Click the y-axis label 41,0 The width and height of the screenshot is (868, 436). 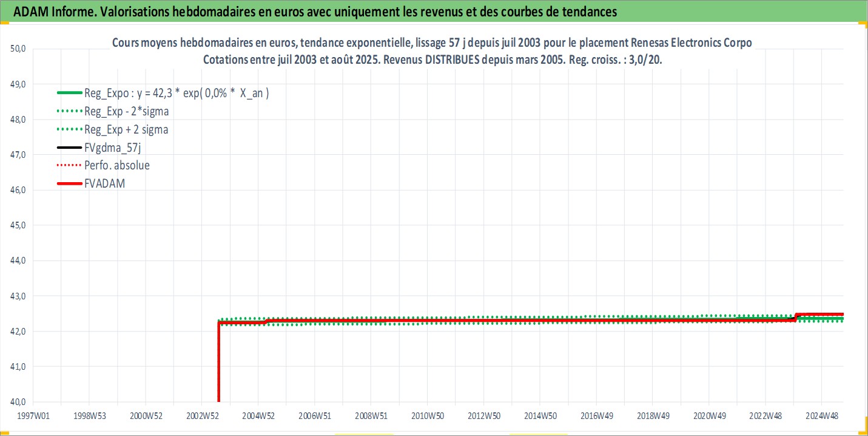(19, 366)
